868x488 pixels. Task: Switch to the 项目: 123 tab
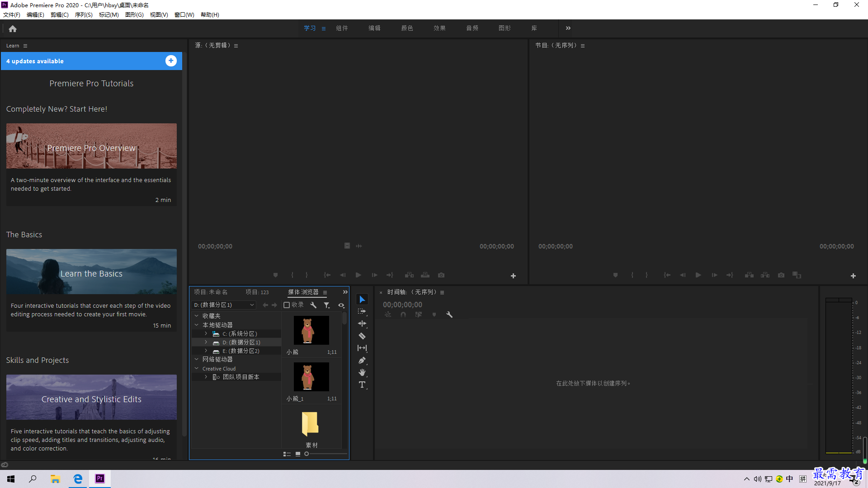click(257, 292)
